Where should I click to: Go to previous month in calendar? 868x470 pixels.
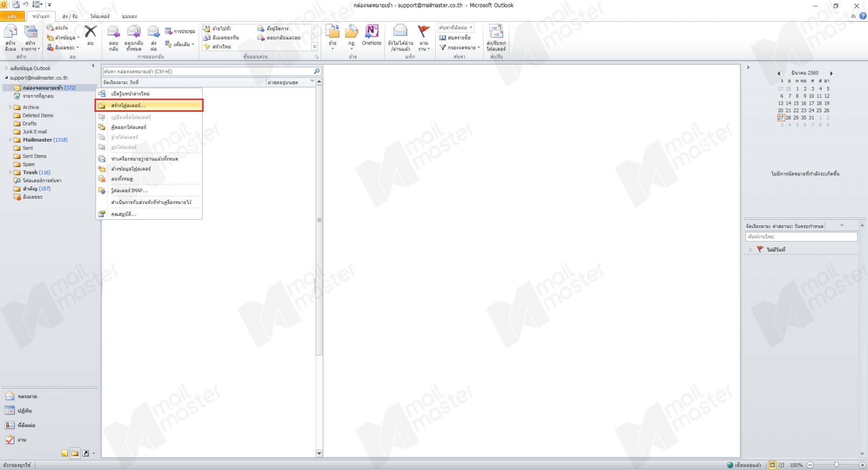[x=779, y=73]
